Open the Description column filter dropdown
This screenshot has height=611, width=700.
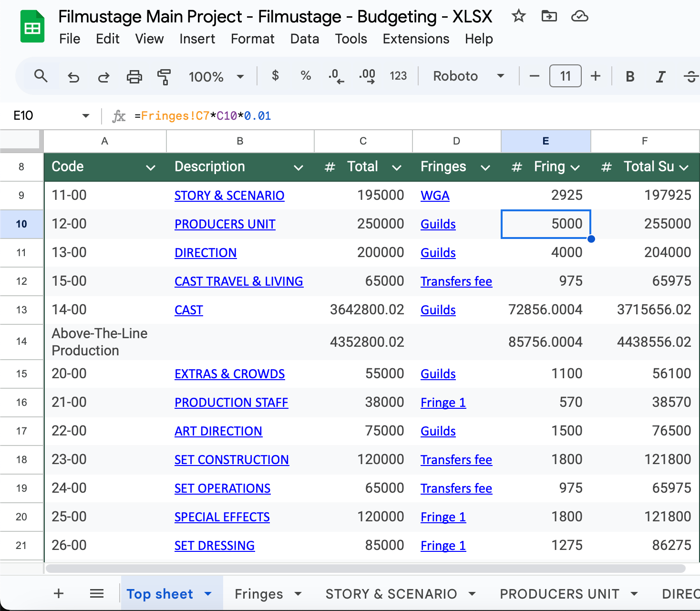coord(299,167)
